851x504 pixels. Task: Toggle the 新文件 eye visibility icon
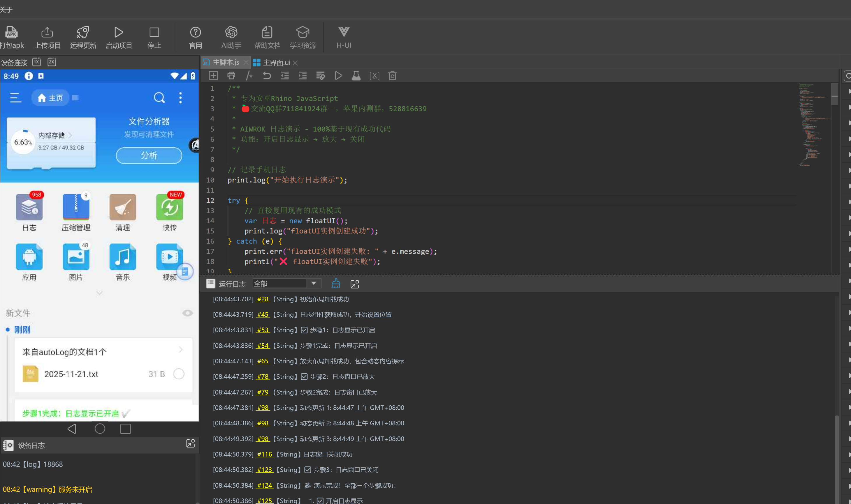187,313
